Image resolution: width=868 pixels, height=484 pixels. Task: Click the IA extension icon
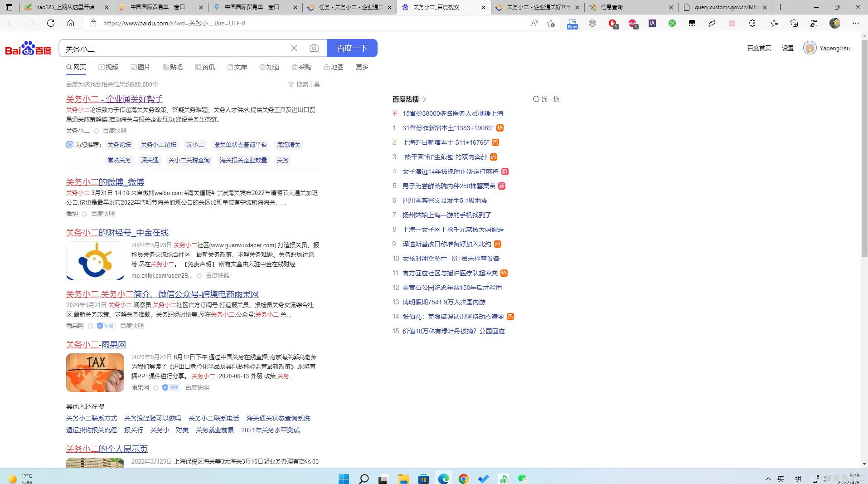(652, 23)
